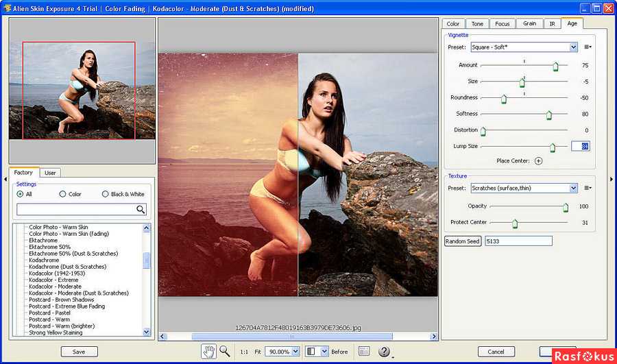Open the Texture preset options menu icon
The width and height of the screenshot is (617, 364).
coord(588,188)
